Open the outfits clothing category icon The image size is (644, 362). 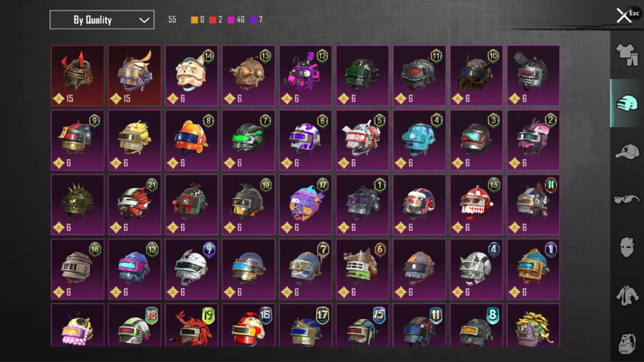627,55
